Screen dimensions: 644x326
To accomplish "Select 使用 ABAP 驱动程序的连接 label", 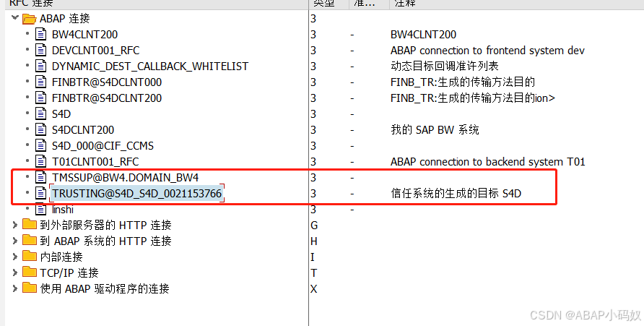I will coord(104,288).
